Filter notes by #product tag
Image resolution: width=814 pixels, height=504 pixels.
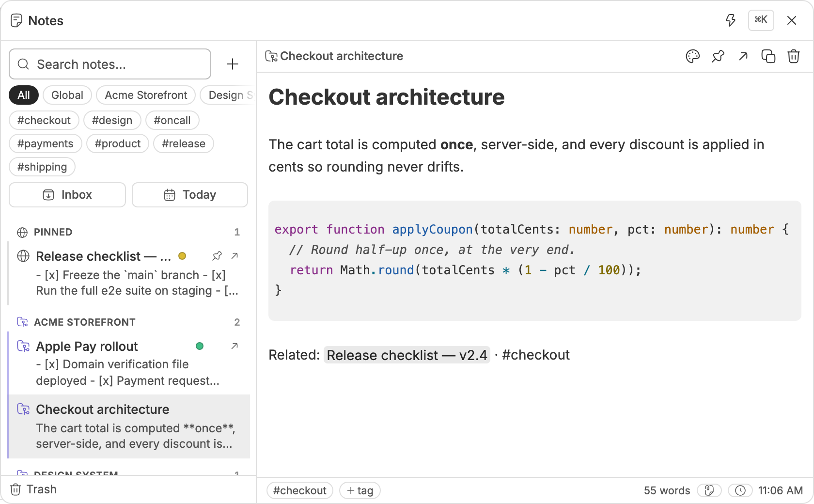tap(118, 143)
